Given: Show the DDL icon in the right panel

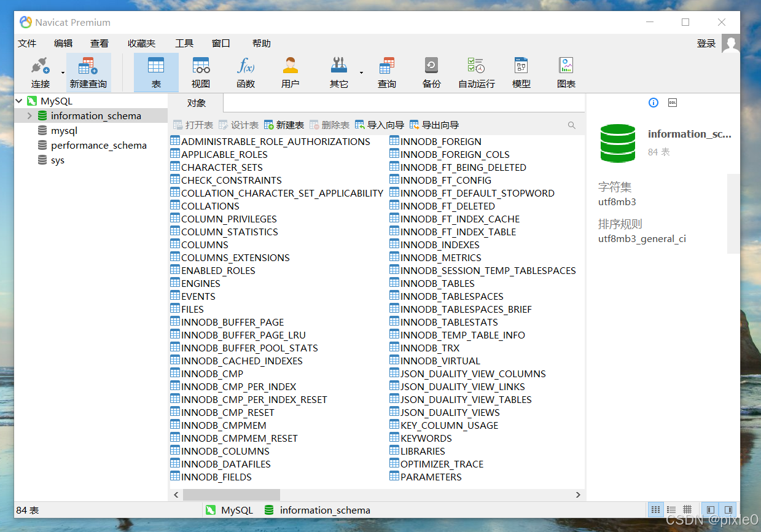Looking at the screenshot, I should [673, 103].
